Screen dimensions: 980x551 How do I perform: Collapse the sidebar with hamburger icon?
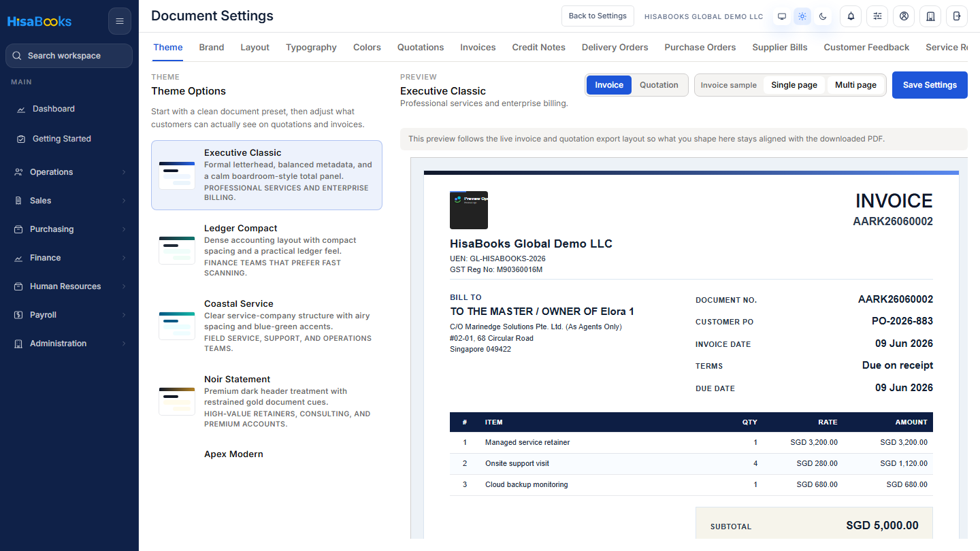point(120,21)
